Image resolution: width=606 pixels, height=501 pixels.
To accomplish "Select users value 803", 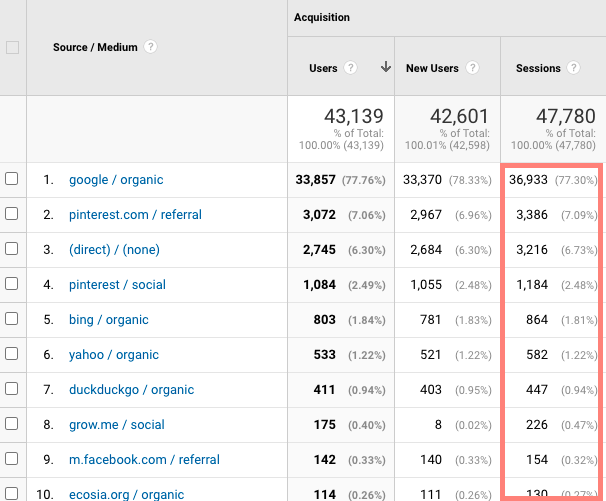I will coord(325,320).
